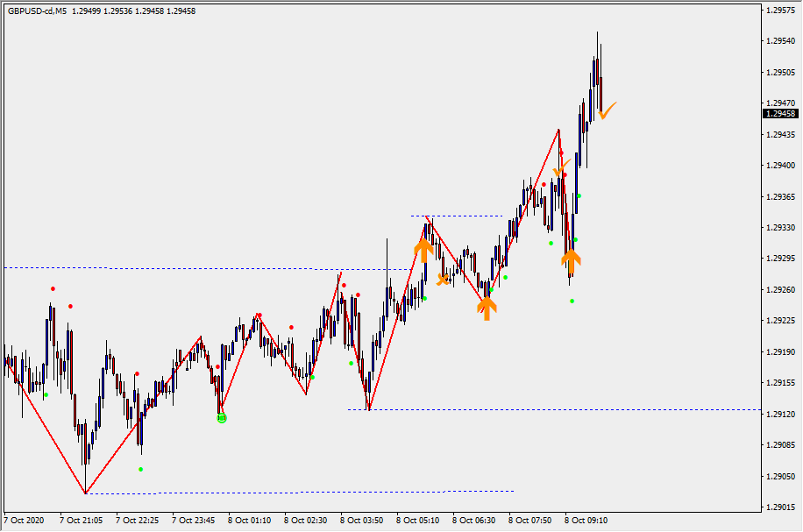Click the blue dashed line above the 05:10 peak
The image size is (803, 532).
[x=456, y=216]
